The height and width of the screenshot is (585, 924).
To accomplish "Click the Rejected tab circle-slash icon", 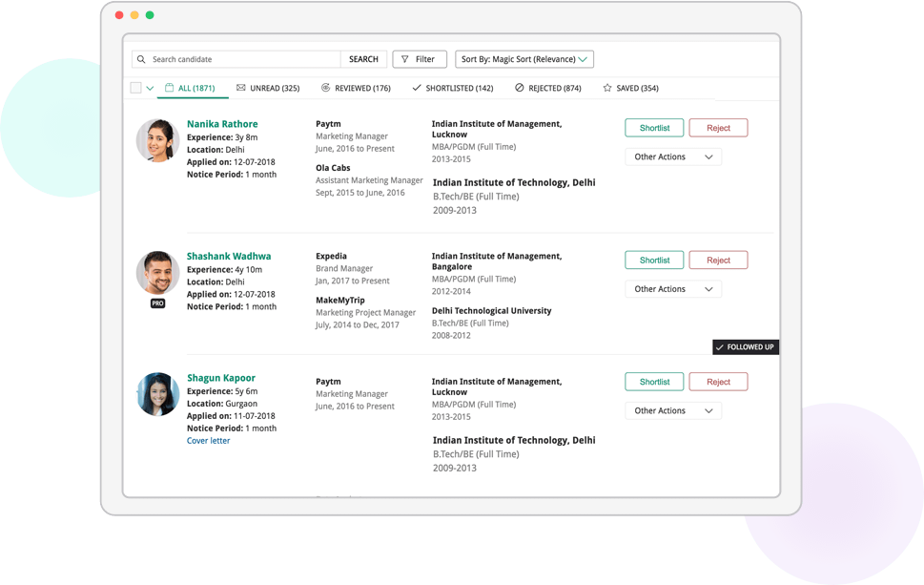I will coord(519,88).
